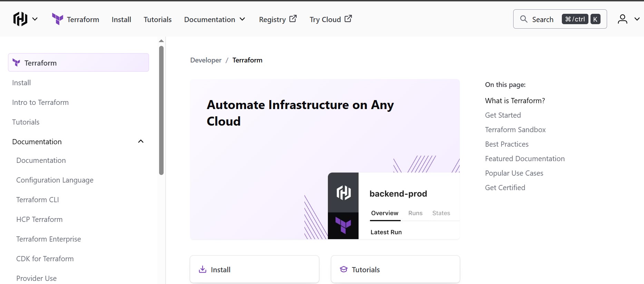
Task: Open HCP Terraform sidebar link
Action: 39,219
